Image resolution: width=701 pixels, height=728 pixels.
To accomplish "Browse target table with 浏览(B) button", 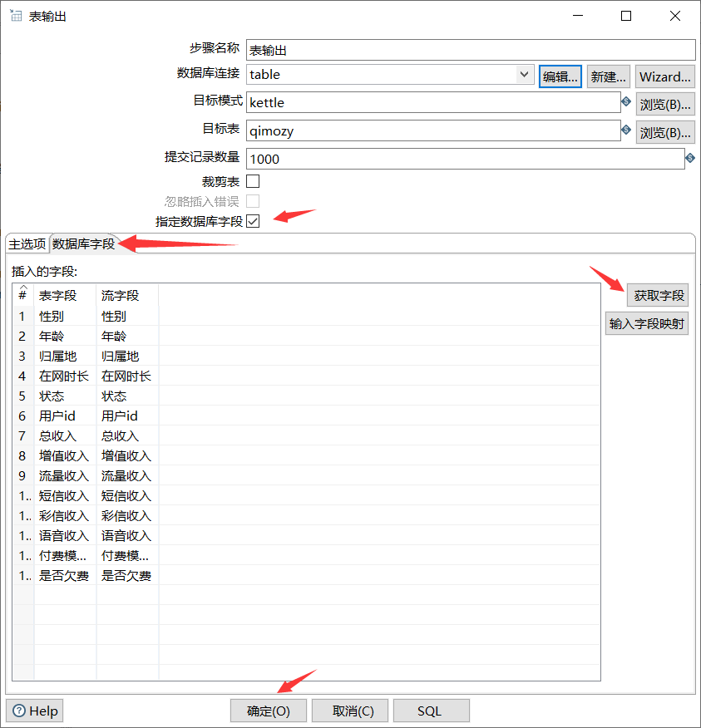I will 665,133.
